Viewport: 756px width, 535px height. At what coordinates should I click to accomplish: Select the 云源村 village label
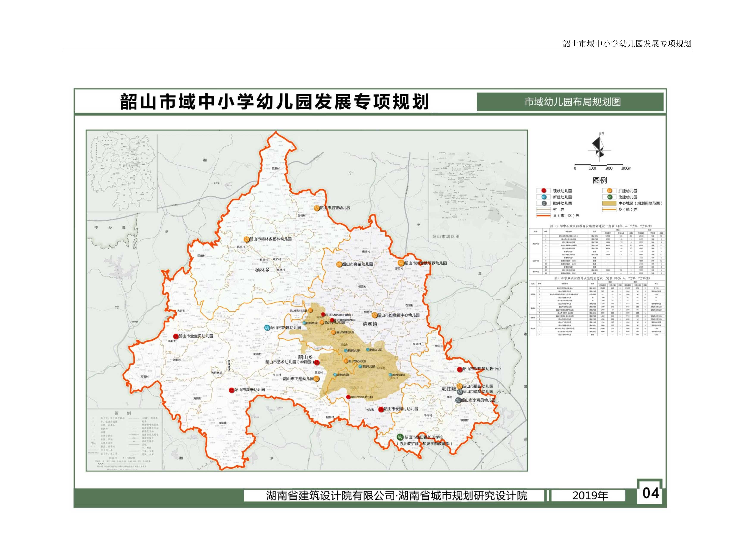pos(275,168)
